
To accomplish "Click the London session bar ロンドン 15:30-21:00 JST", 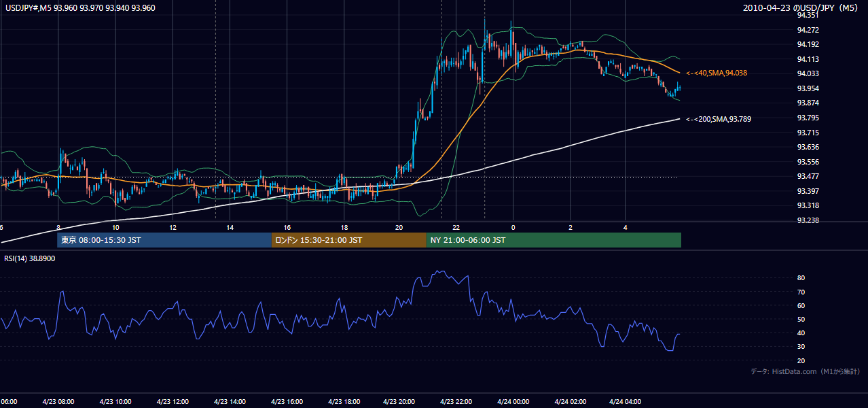I will [348, 240].
